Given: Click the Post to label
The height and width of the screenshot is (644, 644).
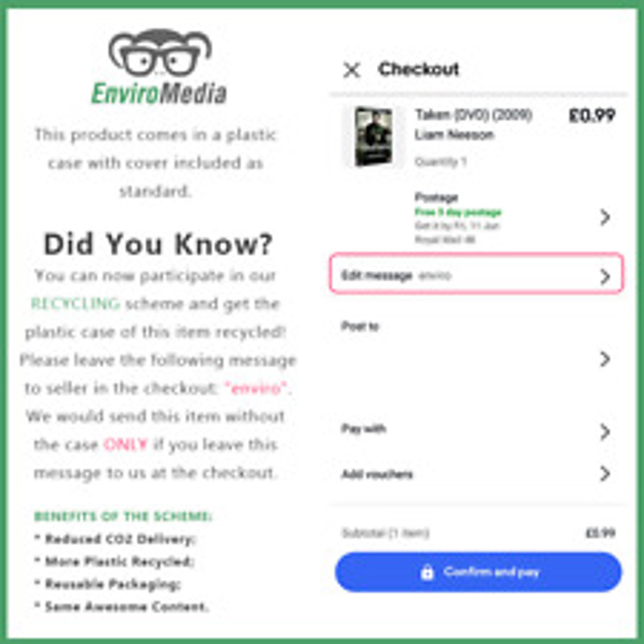Looking at the screenshot, I should 360,327.
